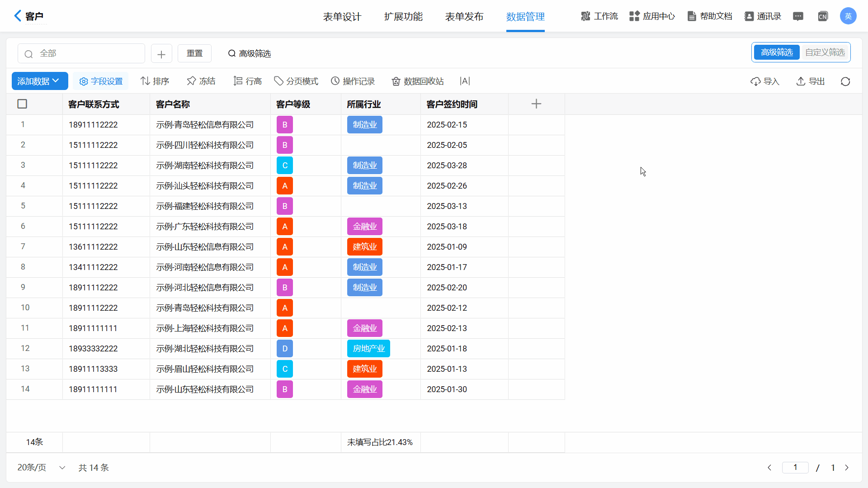The width and height of the screenshot is (868, 488).
Task: Click the 客户 form title
Action: click(x=34, y=16)
